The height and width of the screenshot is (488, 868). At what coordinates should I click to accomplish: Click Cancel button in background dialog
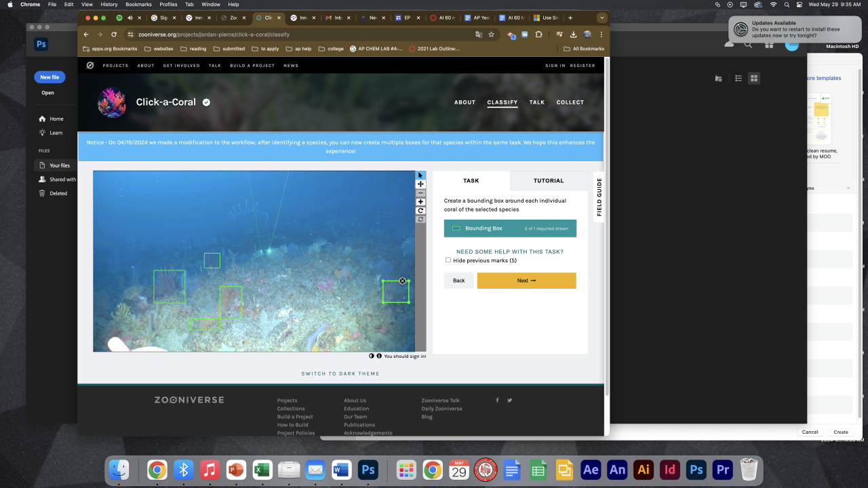click(810, 432)
